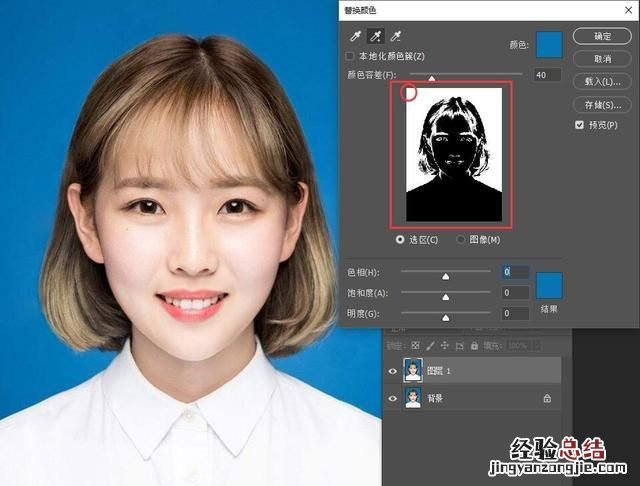Click the 色相 slider handle
The image size is (640, 486).
(x=446, y=276)
